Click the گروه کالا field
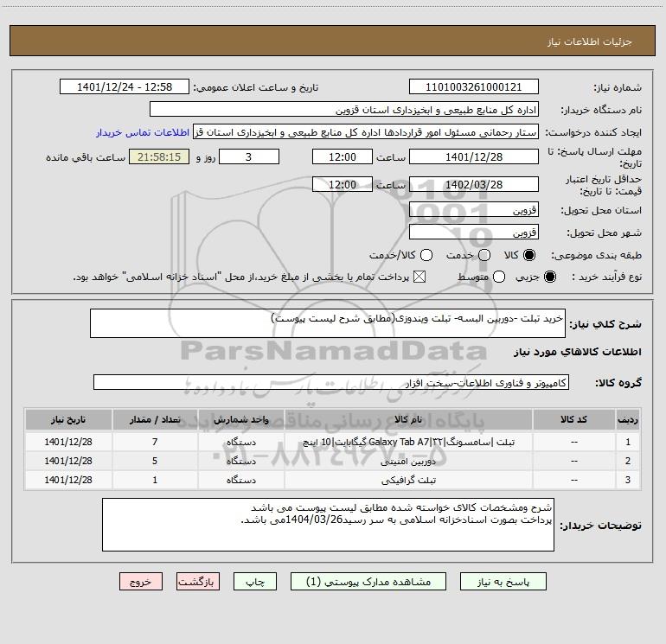Image resolution: width=666 pixels, height=644 pixels. coord(331,382)
